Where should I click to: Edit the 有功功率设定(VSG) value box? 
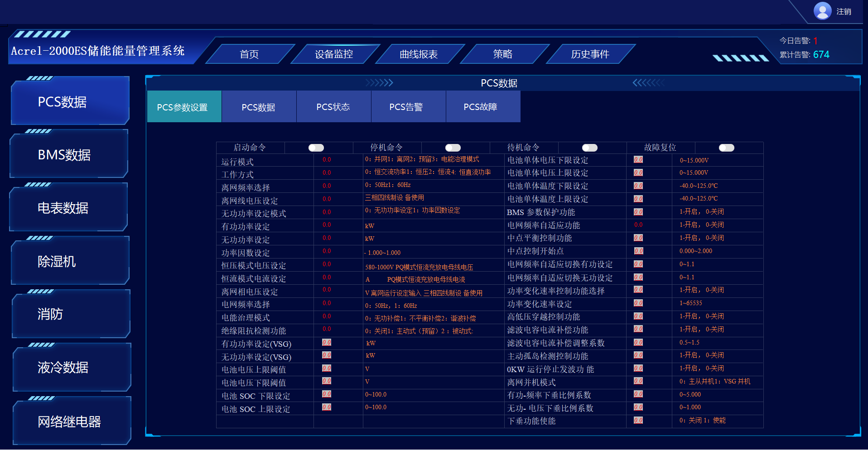327,343
